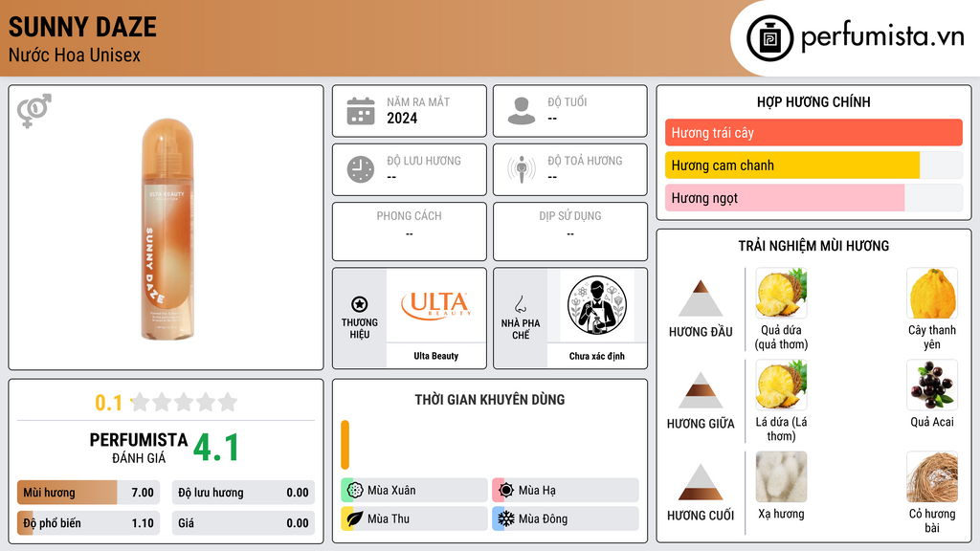
Task: Click the Mùa Thu leaf icon
Action: pyautogui.click(x=355, y=518)
